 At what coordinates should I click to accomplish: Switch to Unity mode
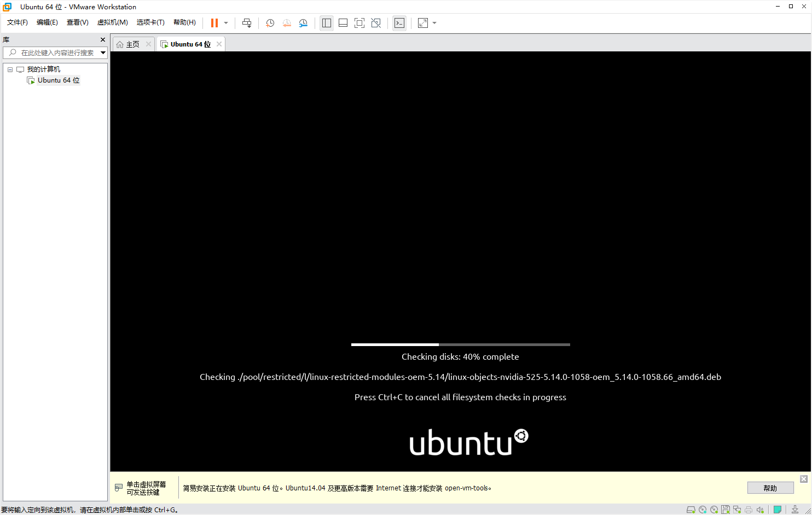pos(376,23)
